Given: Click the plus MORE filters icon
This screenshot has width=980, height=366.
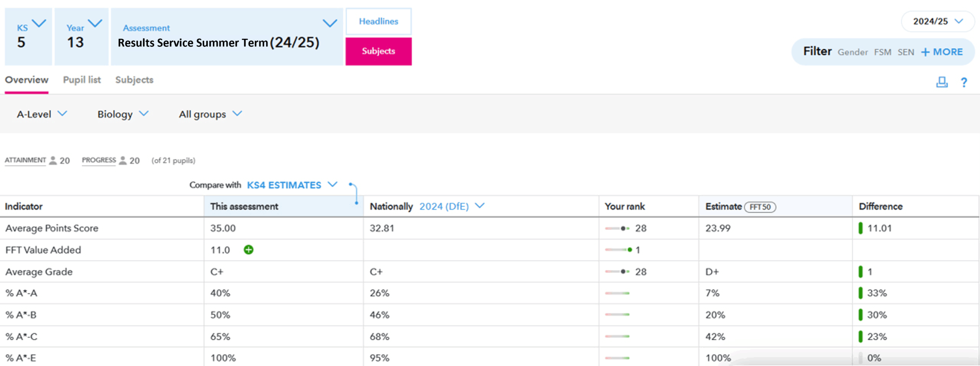Looking at the screenshot, I should [925, 52].
